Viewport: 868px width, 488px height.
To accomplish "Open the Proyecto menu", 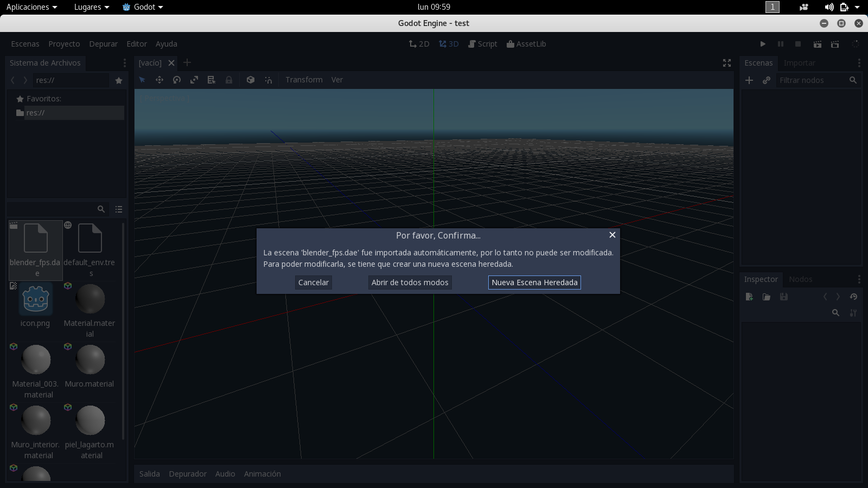I will [64, 44].
